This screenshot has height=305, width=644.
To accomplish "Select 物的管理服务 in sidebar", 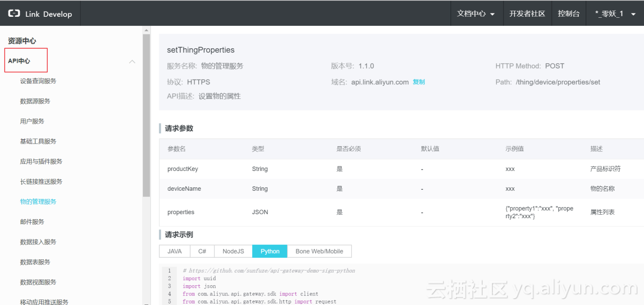I will tap(38, 201).
